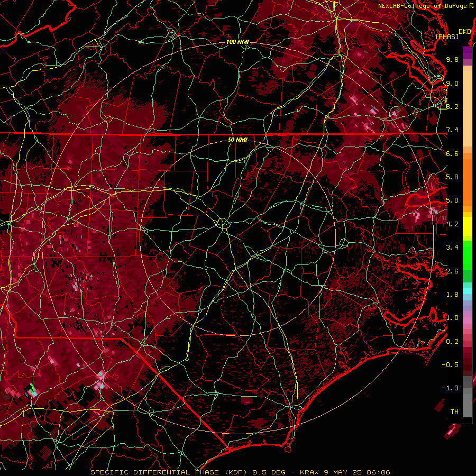Click the TH label at the scale bottom
476x476 pixels.
(454, 412)
